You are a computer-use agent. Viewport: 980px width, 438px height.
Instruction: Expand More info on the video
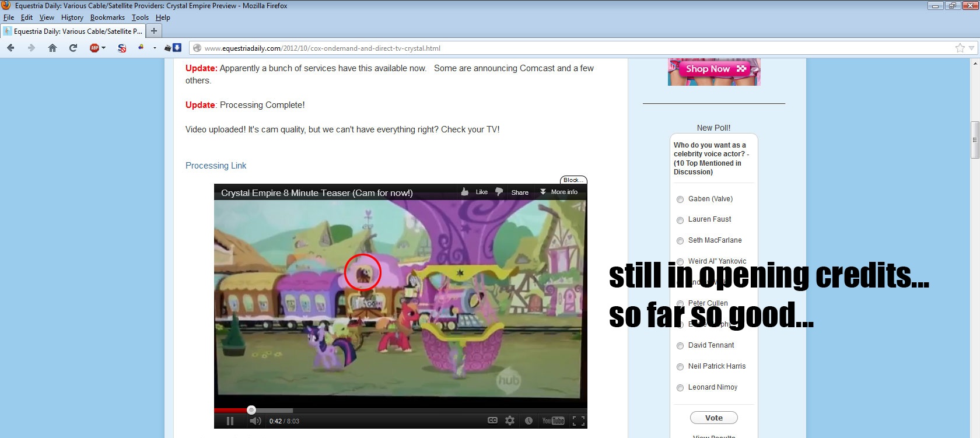(x=559, y=192)
